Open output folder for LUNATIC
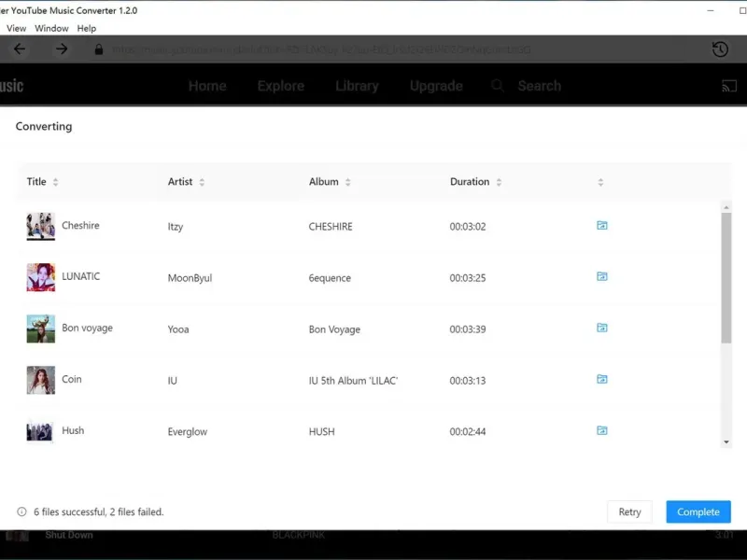The width and height of the screenshot is (747, 560). coord(602,276)
